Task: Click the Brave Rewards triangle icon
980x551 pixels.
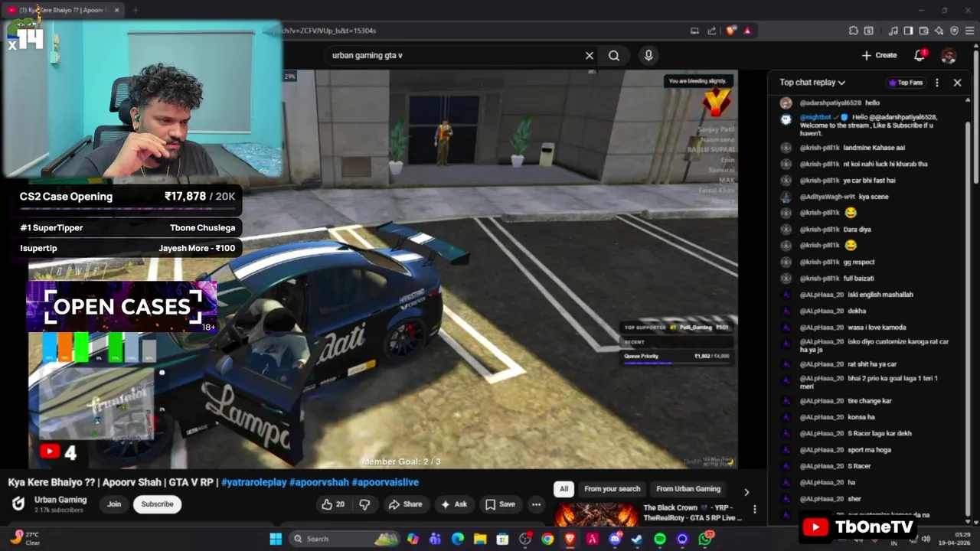Action: [x=747, y=31]
